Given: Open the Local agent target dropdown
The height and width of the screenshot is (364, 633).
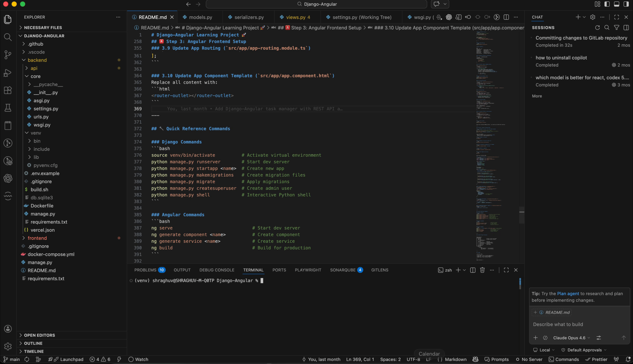Looking at the screenshot, I should (544, 350).
